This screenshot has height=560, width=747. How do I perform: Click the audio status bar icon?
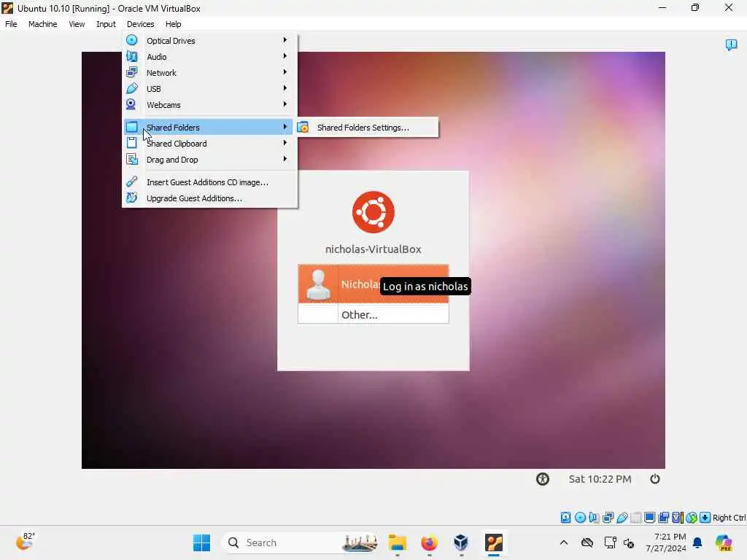click(594, 518)
